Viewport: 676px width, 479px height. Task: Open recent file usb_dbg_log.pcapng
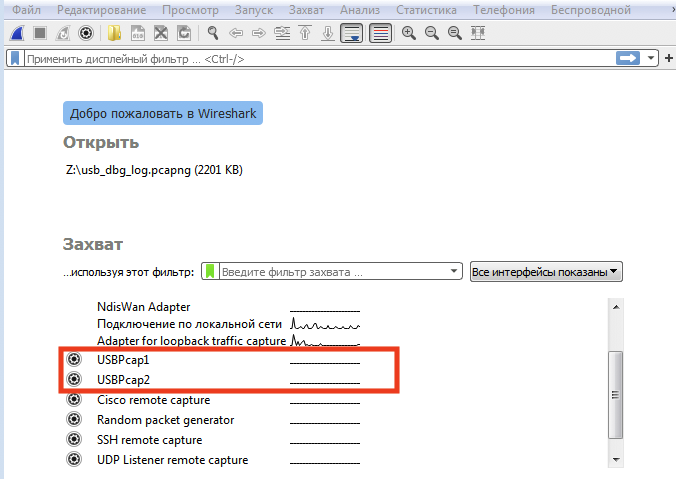154,170
